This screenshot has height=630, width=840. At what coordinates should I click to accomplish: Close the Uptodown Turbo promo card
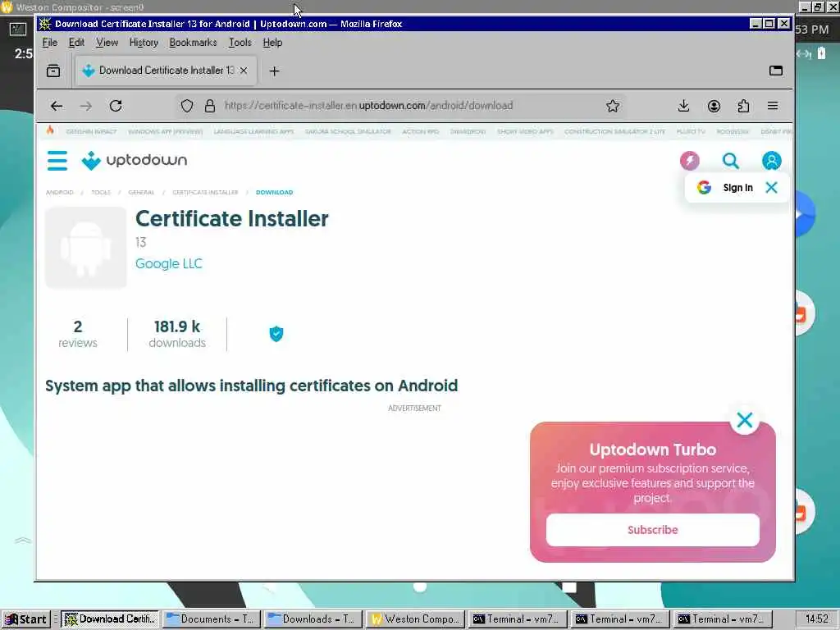[745, 420]
